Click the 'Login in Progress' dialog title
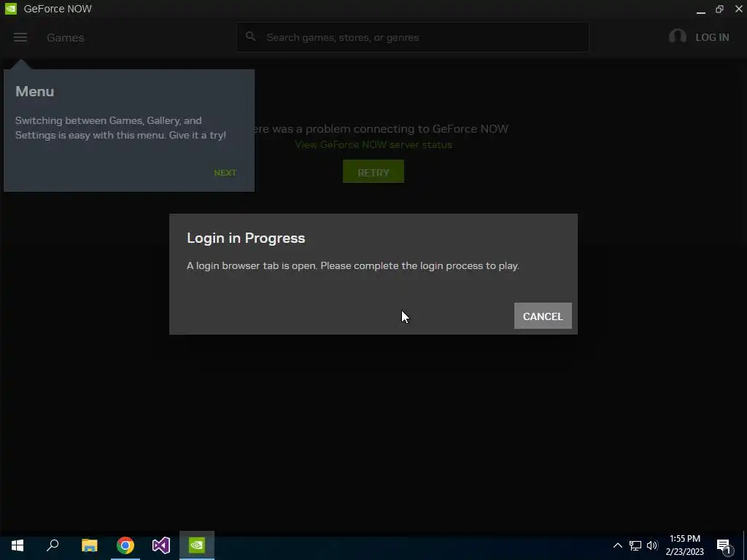The width and height of the screenshot is (747, 560). (x=246, y=238)
